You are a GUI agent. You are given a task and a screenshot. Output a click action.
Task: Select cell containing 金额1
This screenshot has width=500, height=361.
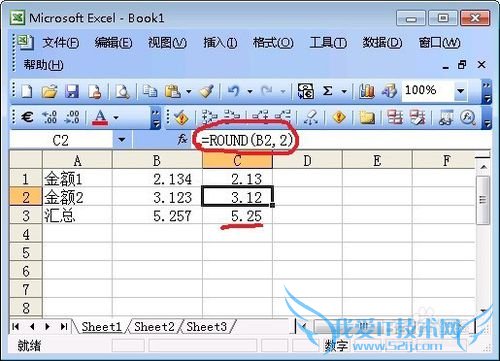[x=77, y=179]
